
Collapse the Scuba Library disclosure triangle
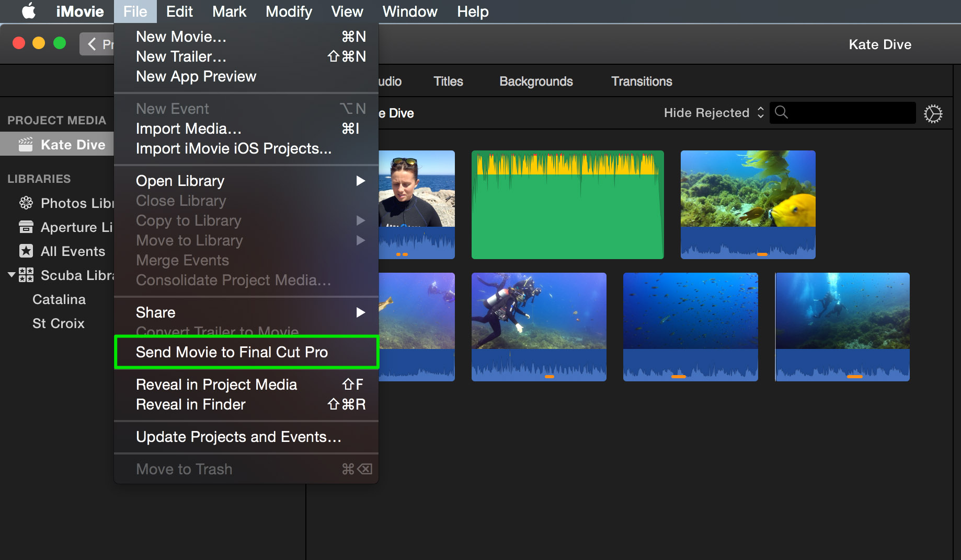[12, 274]
